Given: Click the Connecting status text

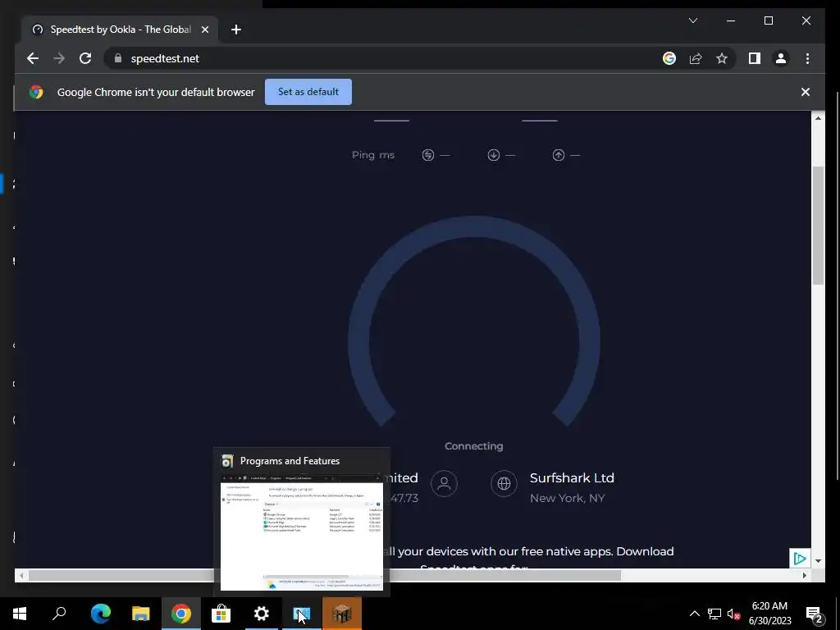Looking at the screenshot, I should coord(473,445).
